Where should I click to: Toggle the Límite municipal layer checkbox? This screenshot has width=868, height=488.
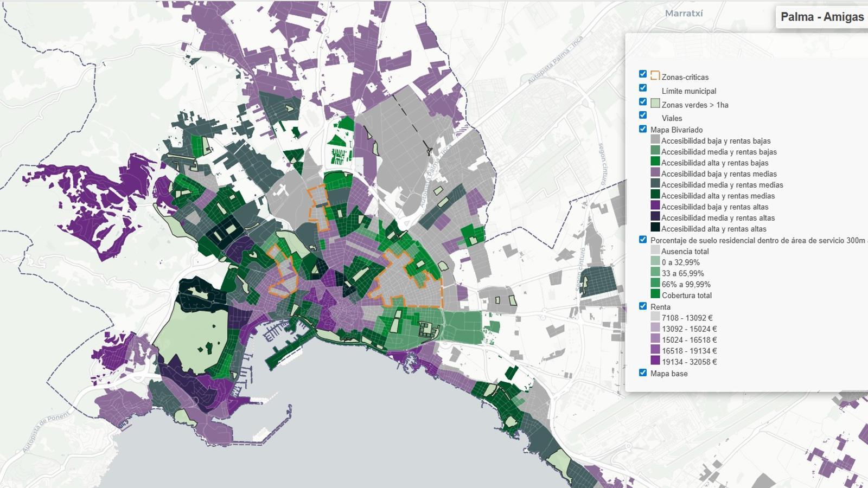[x=643, y=88]
